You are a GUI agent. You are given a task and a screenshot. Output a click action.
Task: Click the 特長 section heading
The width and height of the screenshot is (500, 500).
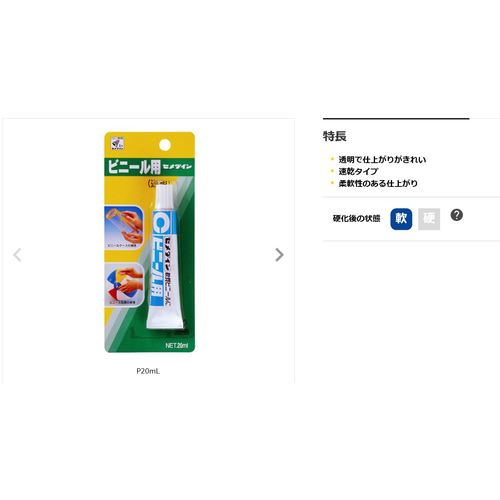[x=334, y=136]
